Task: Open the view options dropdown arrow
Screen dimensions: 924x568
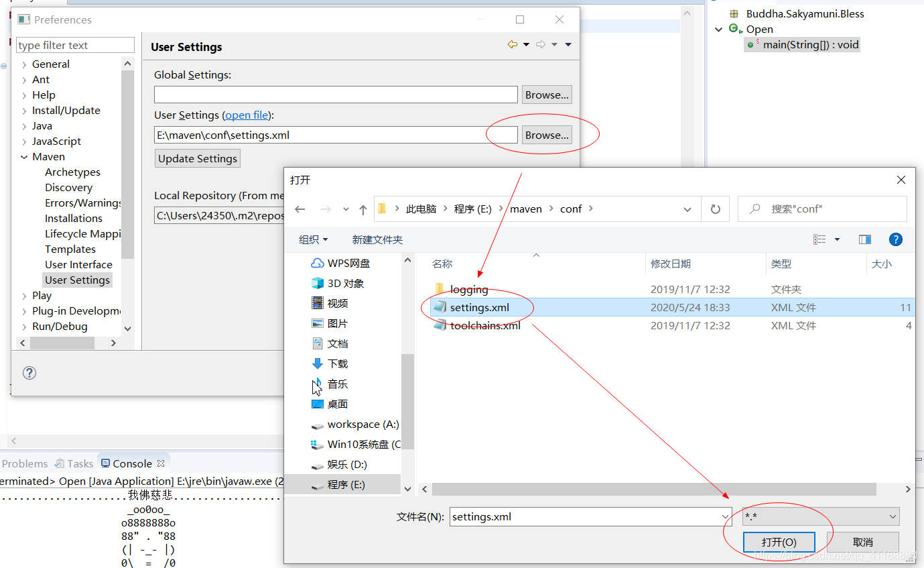Action: [837, 239]
